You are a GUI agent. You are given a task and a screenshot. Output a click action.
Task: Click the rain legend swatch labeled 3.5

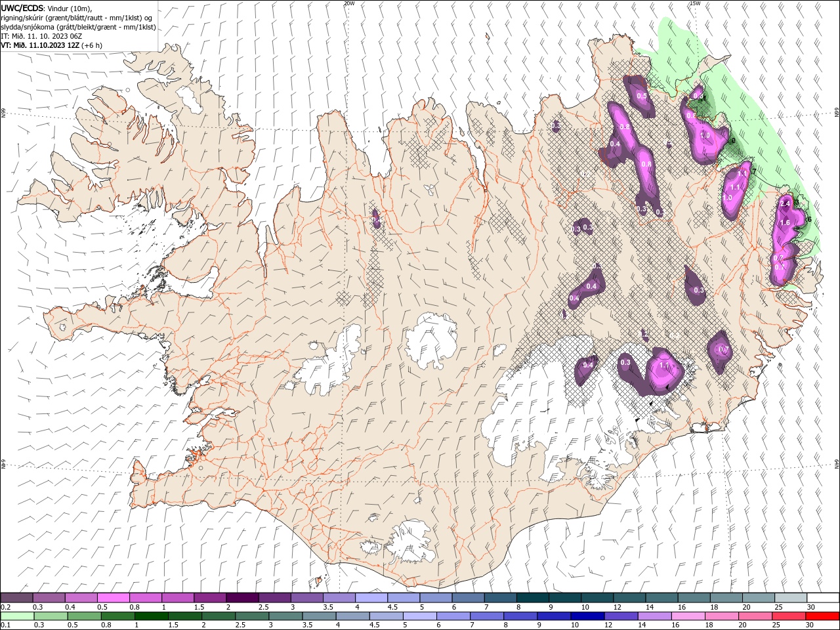(x=318, y=616)
